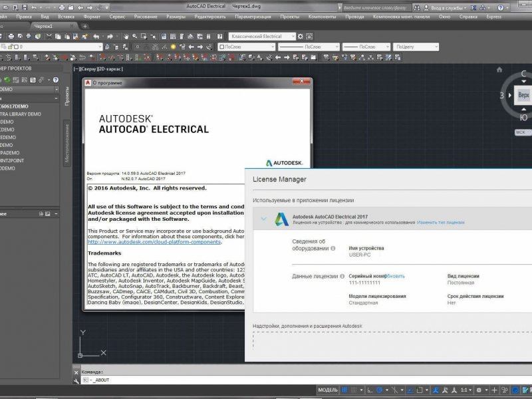The width and height of the screenshot is (532, 399).
Task: Activate the Zoom Window tool
Action: (x=144, y=37)
